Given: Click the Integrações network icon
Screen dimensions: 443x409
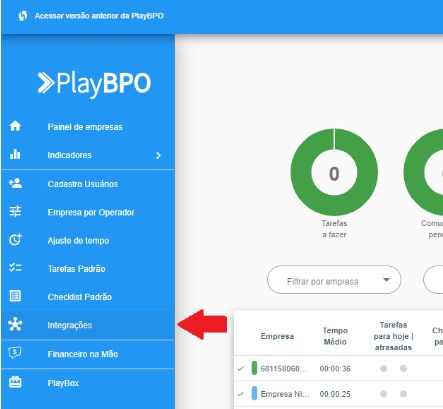Looking at the screenshot, I should (15, 324).
